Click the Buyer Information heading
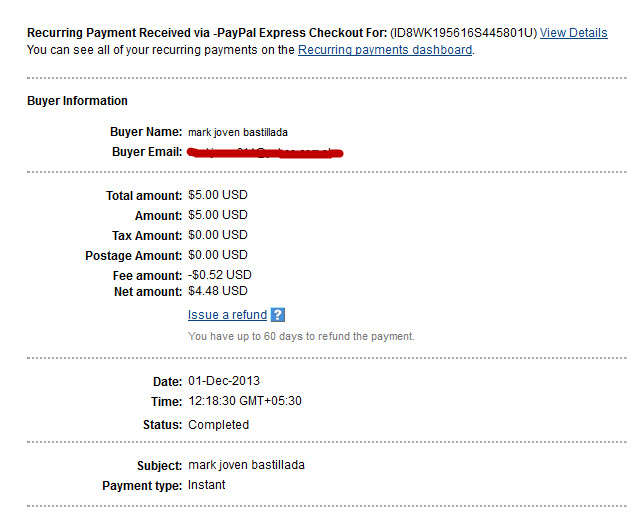The image size is (636, 527). [x=77, y=101]
